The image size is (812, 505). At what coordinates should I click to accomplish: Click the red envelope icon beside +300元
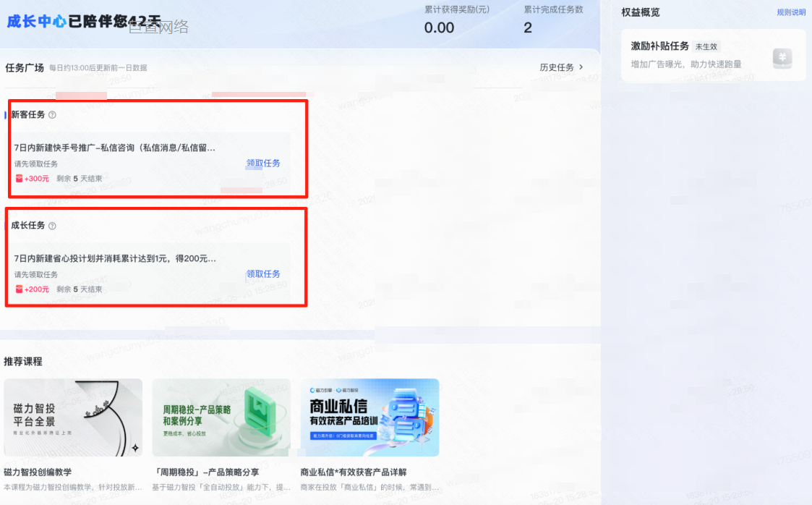click(x=19, y=178)
